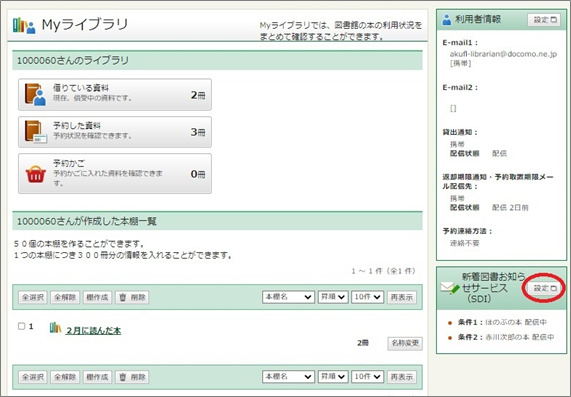Open the 2月に読んだ本 bookshelf link
Image resolution: width=571 pixels, height=397 pixels.
[94, 330]
